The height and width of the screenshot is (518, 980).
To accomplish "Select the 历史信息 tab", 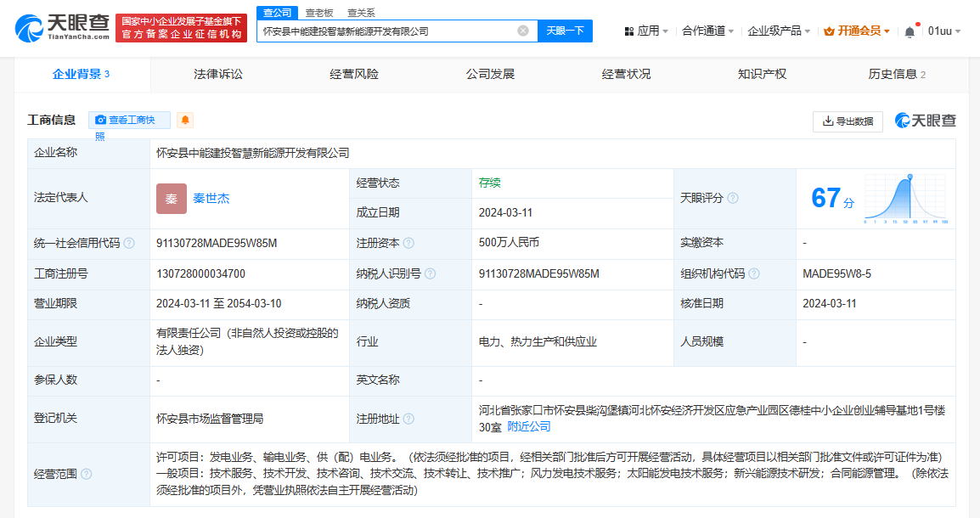I will pos(898,75).
